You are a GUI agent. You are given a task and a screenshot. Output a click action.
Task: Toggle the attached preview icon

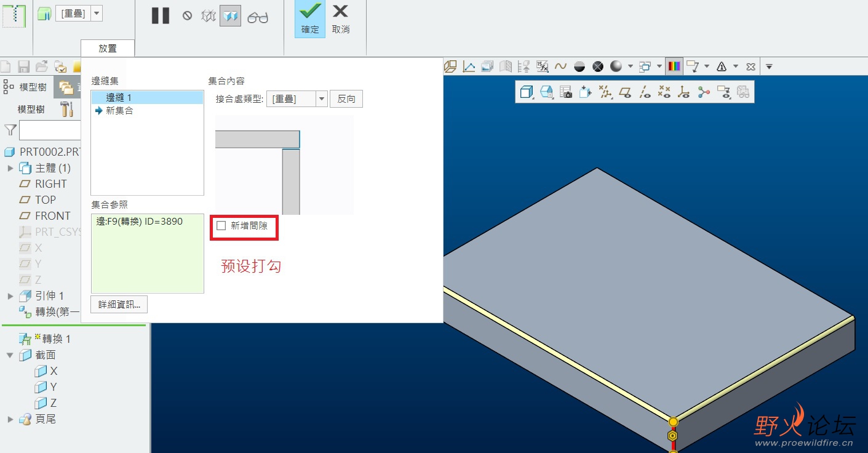tap(230, 17)
